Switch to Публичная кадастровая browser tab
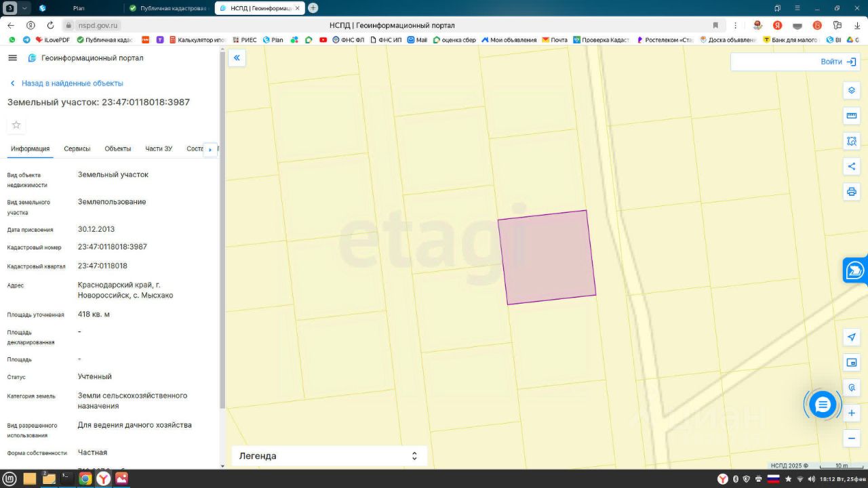This screenshot has height=488, width=868. coord(169,8)
